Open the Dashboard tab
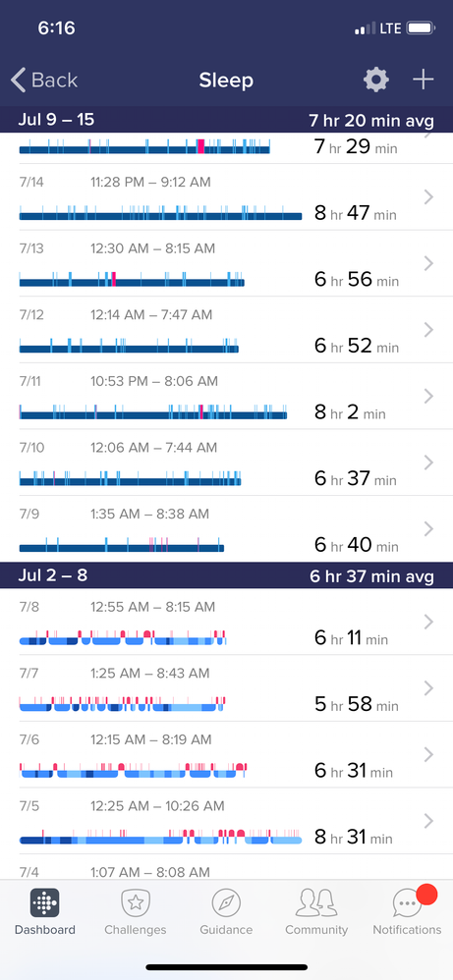 tap(45, 912)
